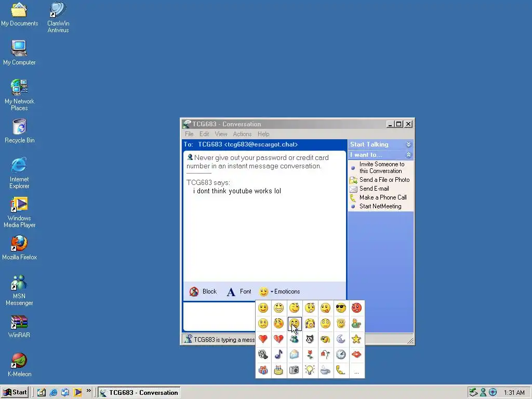
Task: Select the ClamWin Antivirus desktop shortcut
Action: click(58, 17)
